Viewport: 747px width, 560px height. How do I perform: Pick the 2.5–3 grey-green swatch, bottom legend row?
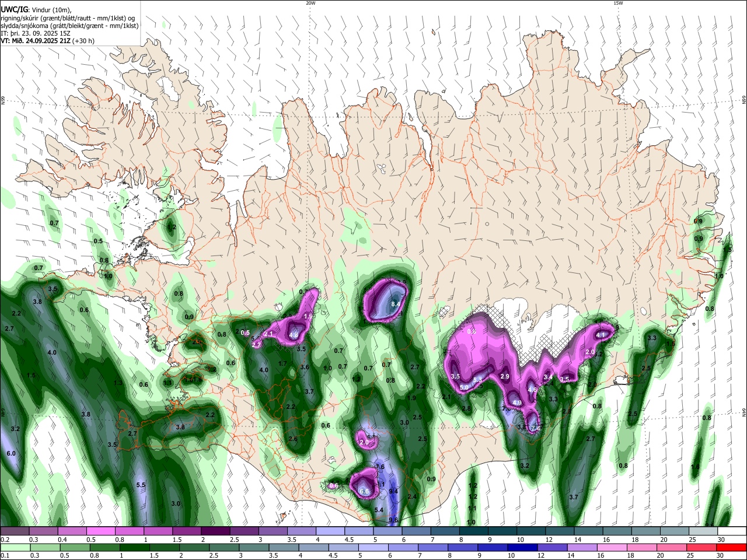(224, 547)
